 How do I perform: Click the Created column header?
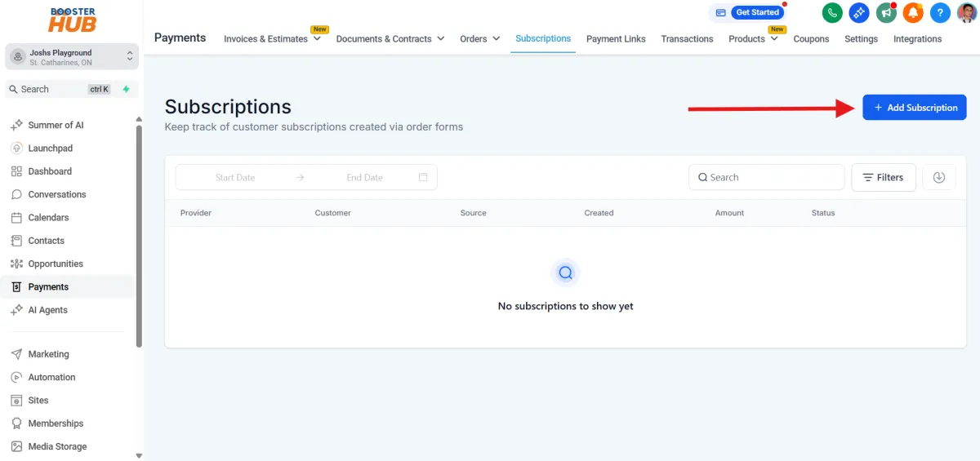click(599, 213)
